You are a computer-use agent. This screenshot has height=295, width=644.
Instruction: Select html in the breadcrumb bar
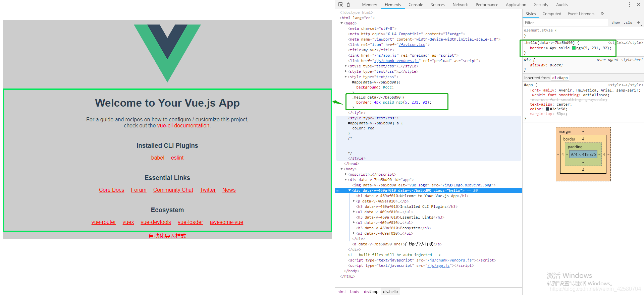coord(341,292)
